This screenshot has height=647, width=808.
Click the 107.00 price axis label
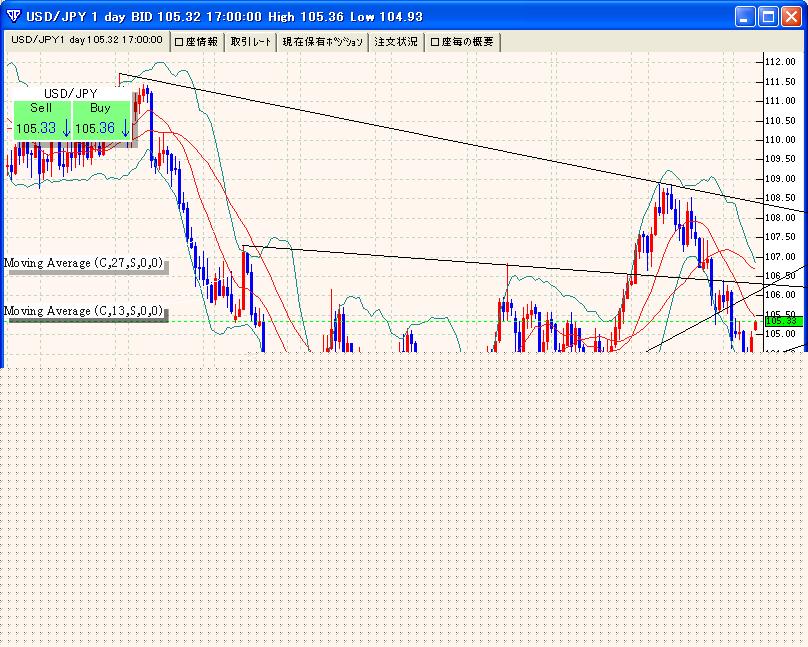click(x=780, y=257)
